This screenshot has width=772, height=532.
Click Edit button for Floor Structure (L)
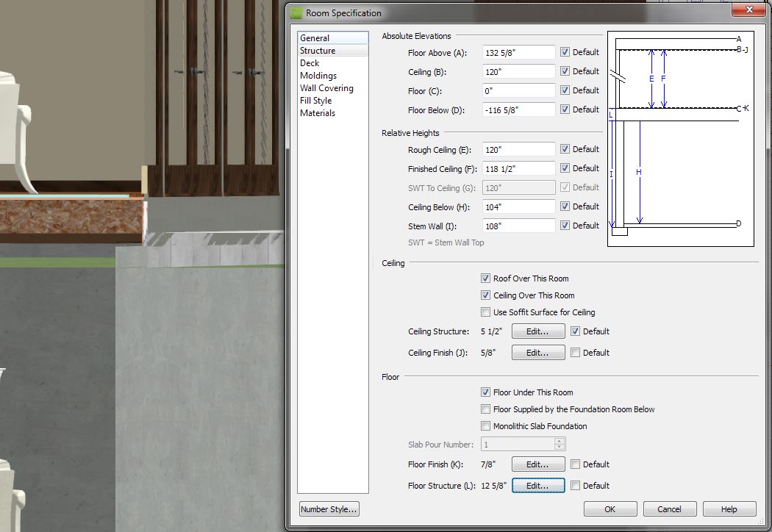[538, 486]
